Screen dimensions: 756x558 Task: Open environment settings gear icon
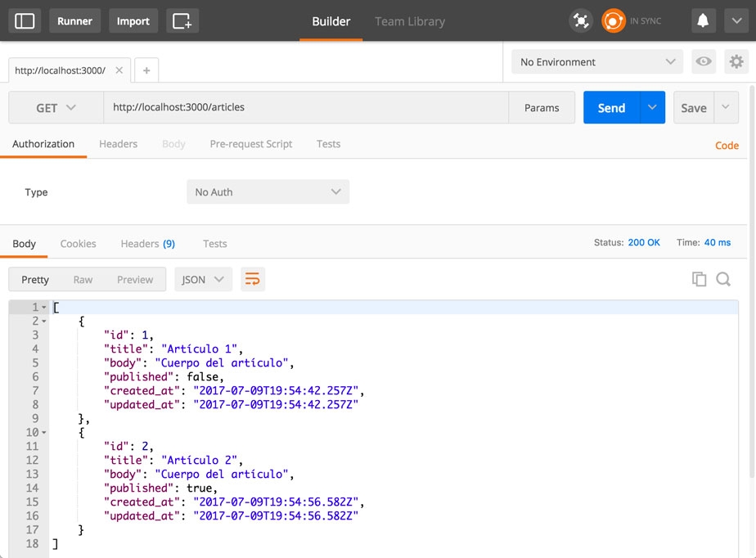click(736, 61)
